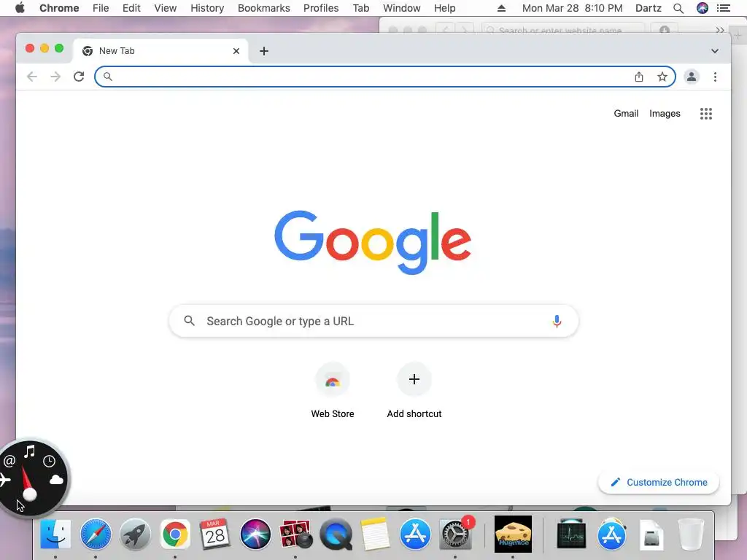Viewport: 747px width, 560px height.
Task: Open Notification Center list icon
Action: click(724, 8)
